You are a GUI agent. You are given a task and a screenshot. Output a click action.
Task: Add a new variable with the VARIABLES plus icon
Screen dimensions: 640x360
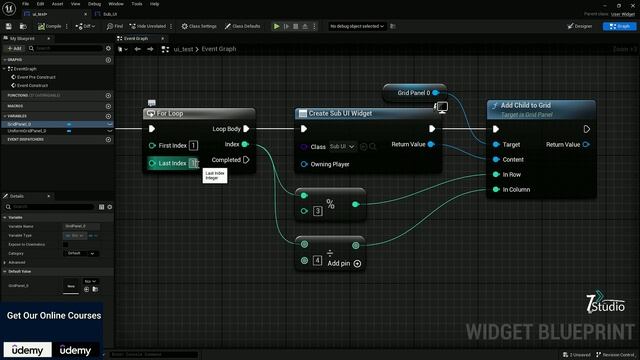coord(108,116)
